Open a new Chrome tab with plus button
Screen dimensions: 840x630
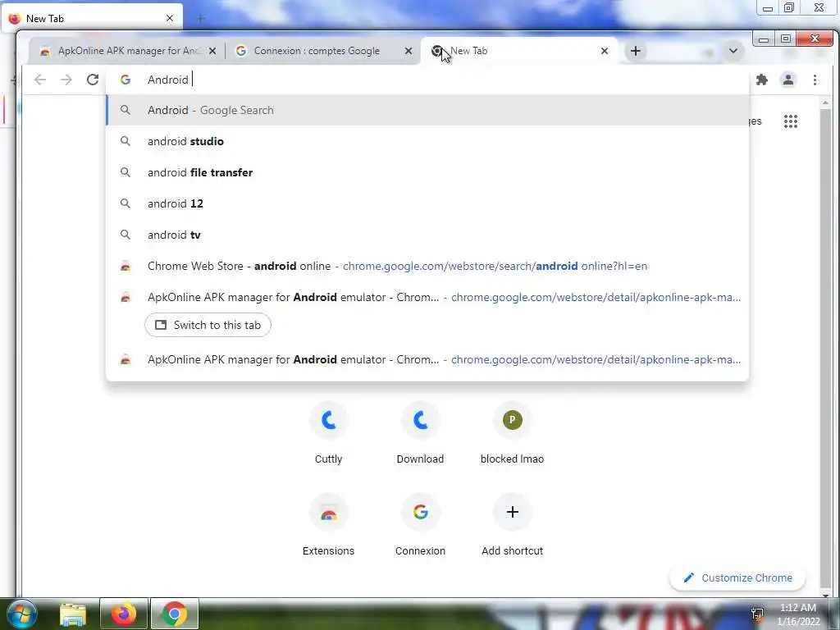636,51
